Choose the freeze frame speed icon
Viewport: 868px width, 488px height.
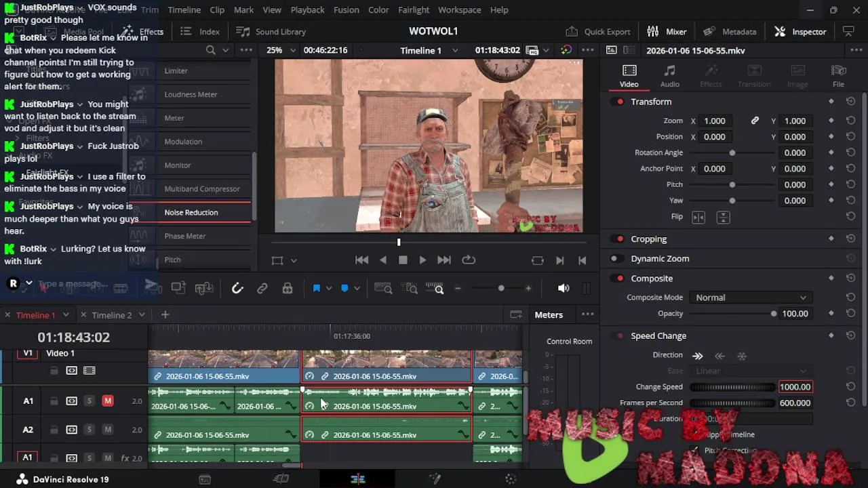[x=742, y=356]
